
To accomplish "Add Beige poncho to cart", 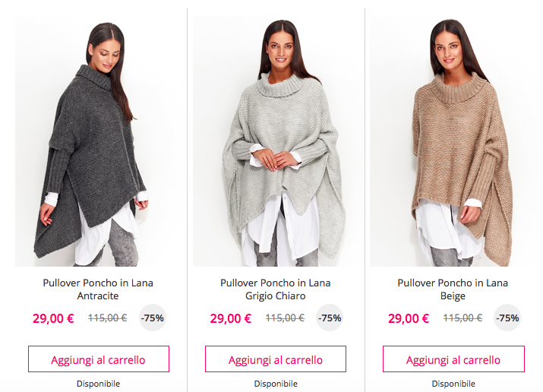I will tap(453, 359).
